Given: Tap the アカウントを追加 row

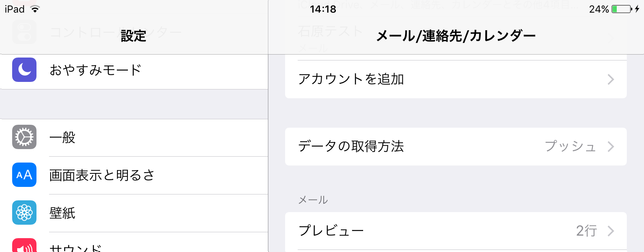Looking at the screenshot, I should pos(456,79).
